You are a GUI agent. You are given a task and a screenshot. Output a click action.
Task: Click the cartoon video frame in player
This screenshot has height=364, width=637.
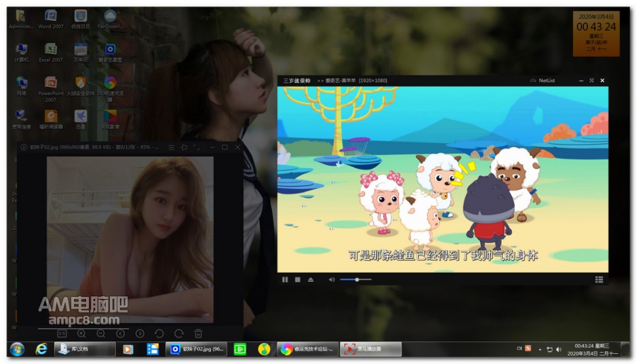(443, 179)
